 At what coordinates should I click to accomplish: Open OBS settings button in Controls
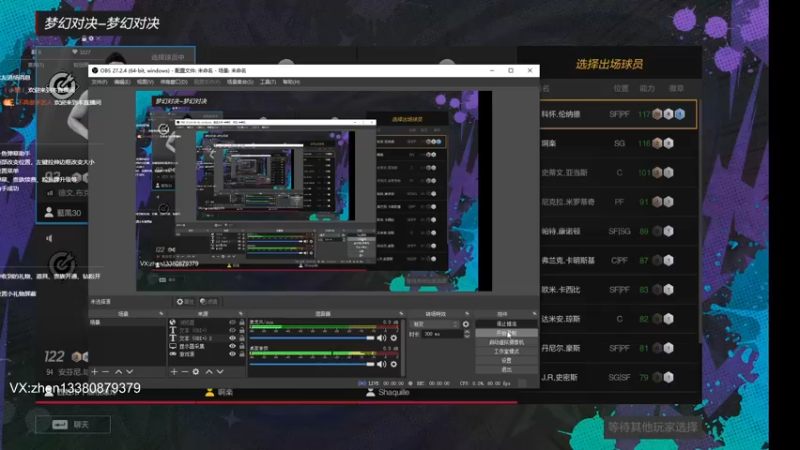coord(506,360)
